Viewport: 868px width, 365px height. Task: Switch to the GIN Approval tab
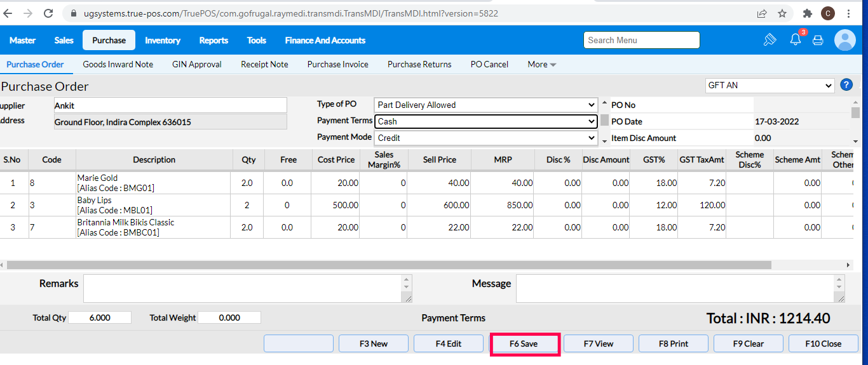pos(197,64)
